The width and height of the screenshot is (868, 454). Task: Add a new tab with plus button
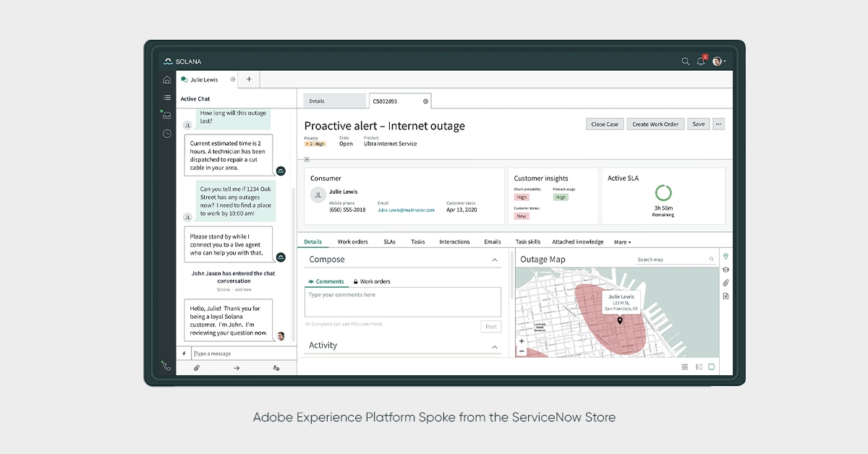[x=249, y=80]
